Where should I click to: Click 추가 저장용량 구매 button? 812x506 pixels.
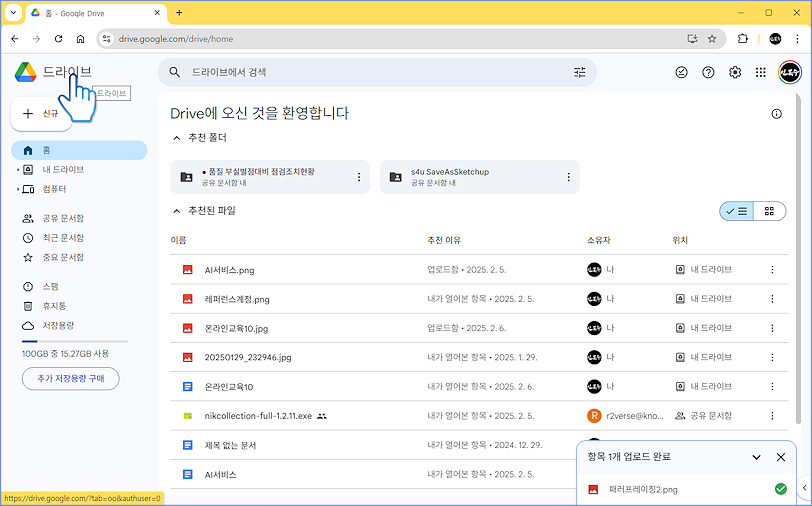[x=70, y=379]
